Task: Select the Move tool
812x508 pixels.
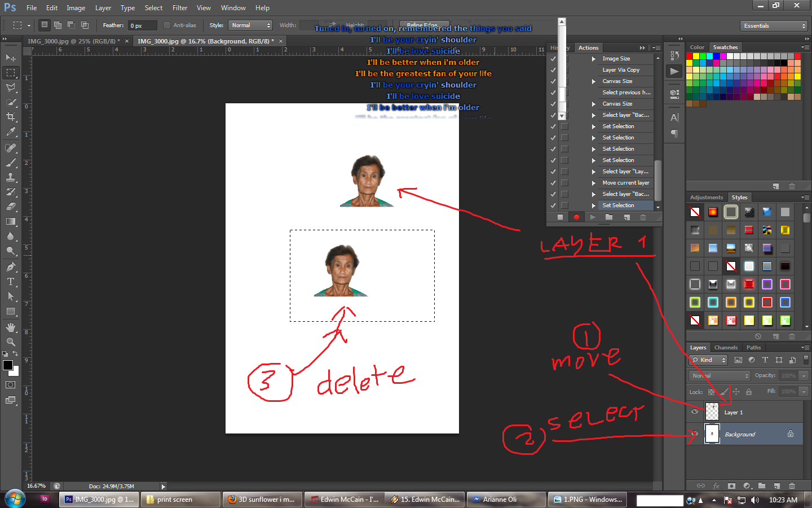Action: (11, 58)
